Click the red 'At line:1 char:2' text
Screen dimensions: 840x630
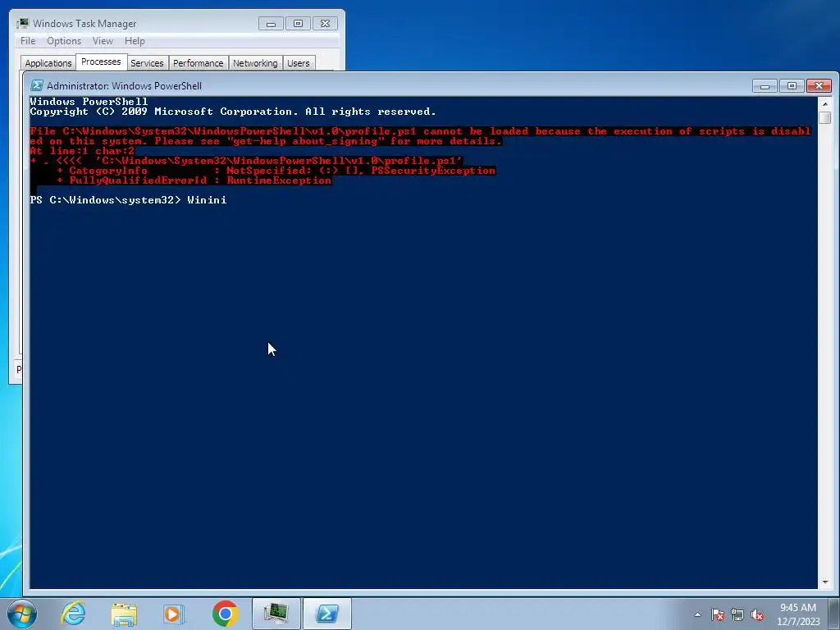(82, 151)
